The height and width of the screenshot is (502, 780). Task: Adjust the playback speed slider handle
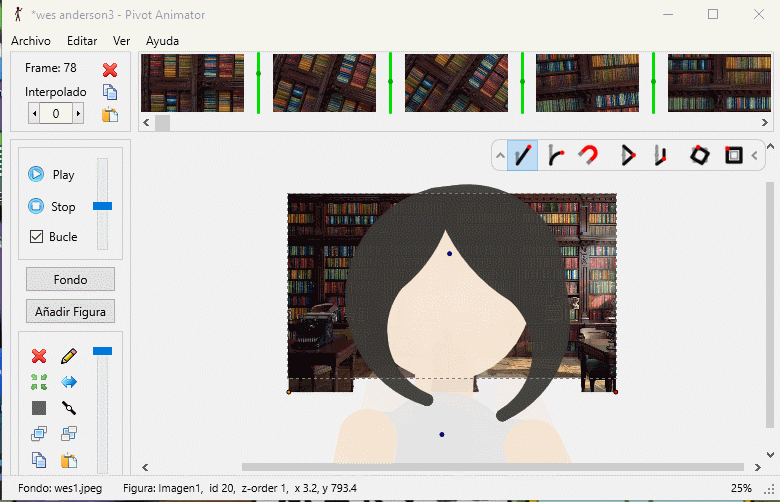pyautogui.click(x=102, y=206)
